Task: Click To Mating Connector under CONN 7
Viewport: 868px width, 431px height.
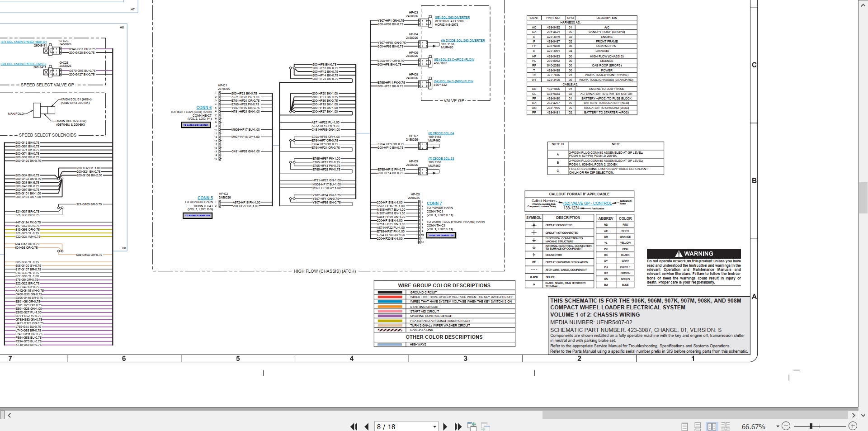Action: click(441, 235)
